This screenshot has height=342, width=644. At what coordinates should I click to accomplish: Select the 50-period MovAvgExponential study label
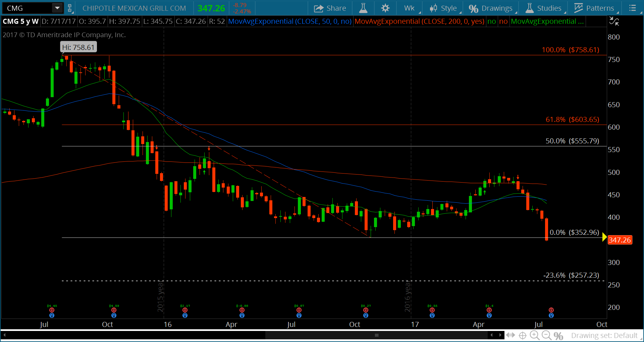(x=289, y=21)
